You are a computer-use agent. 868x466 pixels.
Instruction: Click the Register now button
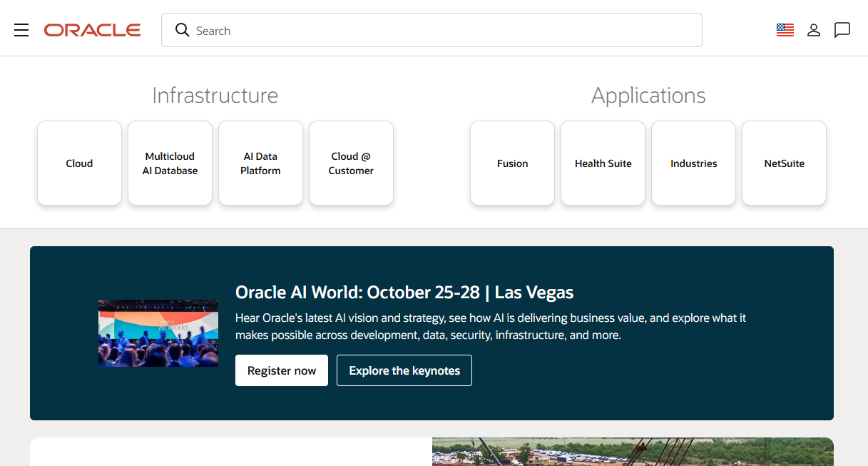(x=282, y=370)
